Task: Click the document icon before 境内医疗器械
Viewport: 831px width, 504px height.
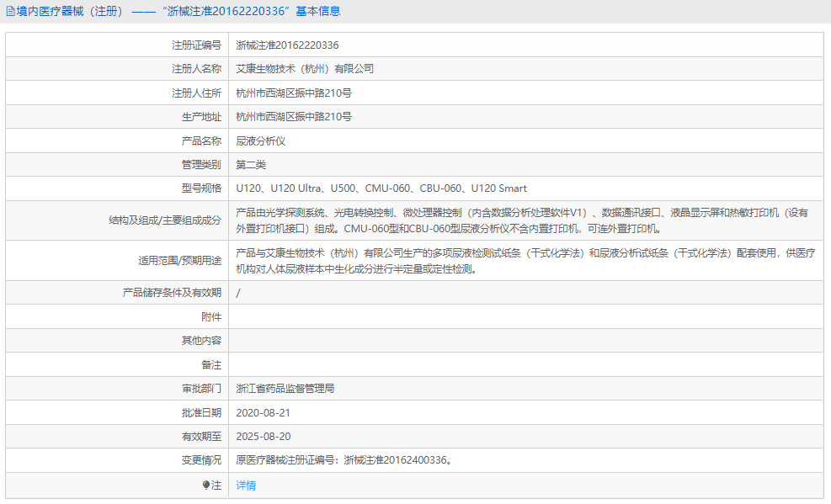Action: pos(10,11)
